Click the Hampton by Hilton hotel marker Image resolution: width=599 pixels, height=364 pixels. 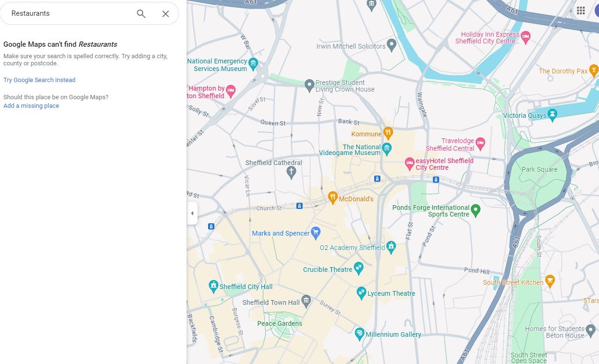(x=231, y=91)
